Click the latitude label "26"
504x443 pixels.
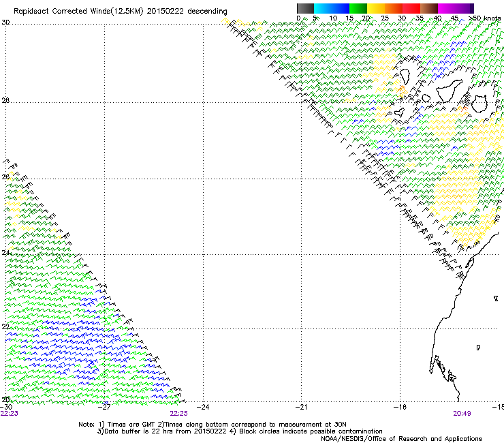click(5, 177)
